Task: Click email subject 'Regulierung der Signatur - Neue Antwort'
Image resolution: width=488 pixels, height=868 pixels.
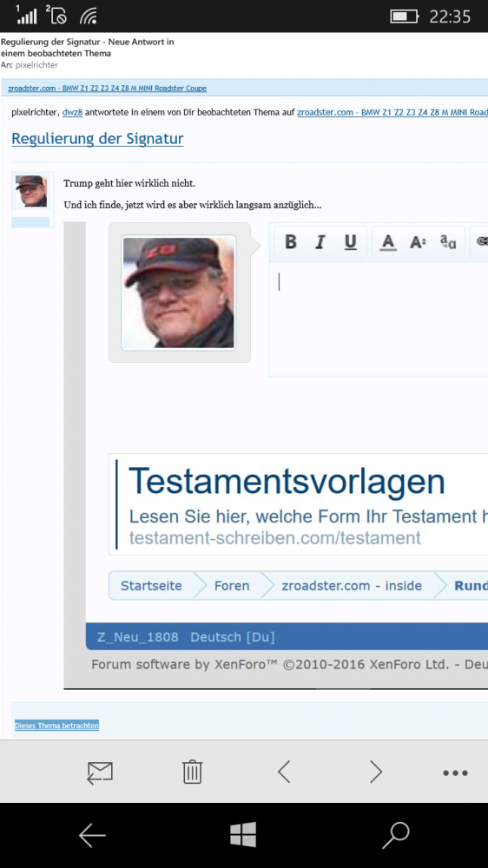Action: (x=88, y=48)
